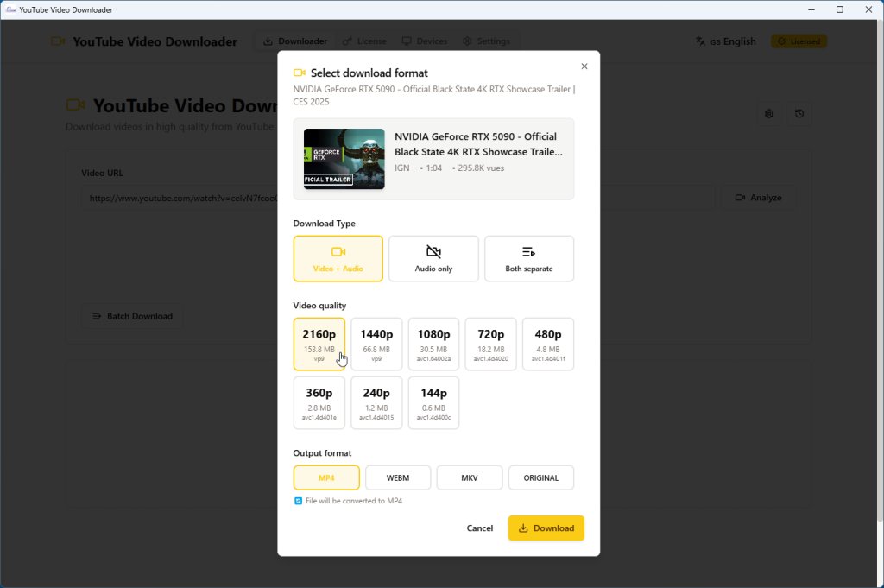884x588 pixels.
Task: Choose the Both separate download type
Action: [528, 258]
